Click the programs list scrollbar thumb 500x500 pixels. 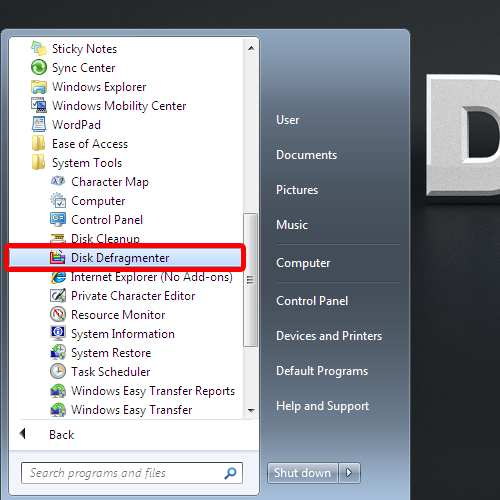(x=250, y=280)
